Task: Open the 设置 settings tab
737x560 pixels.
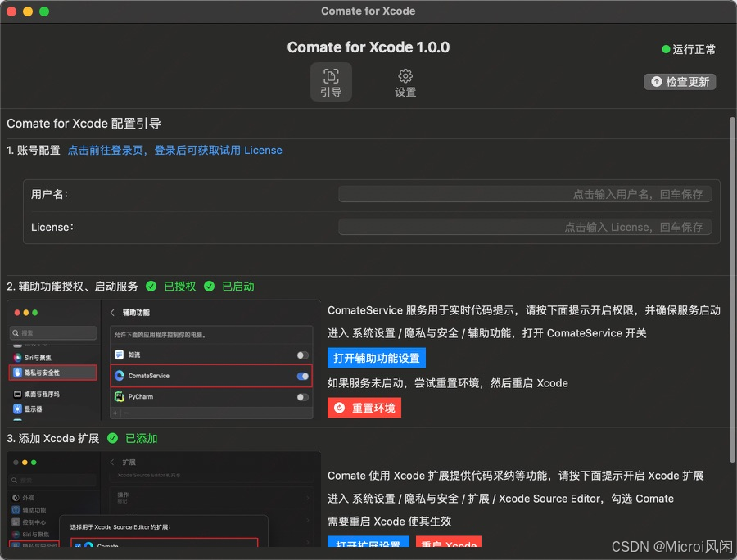Action: pyautogui.click(x=405, y=83)
